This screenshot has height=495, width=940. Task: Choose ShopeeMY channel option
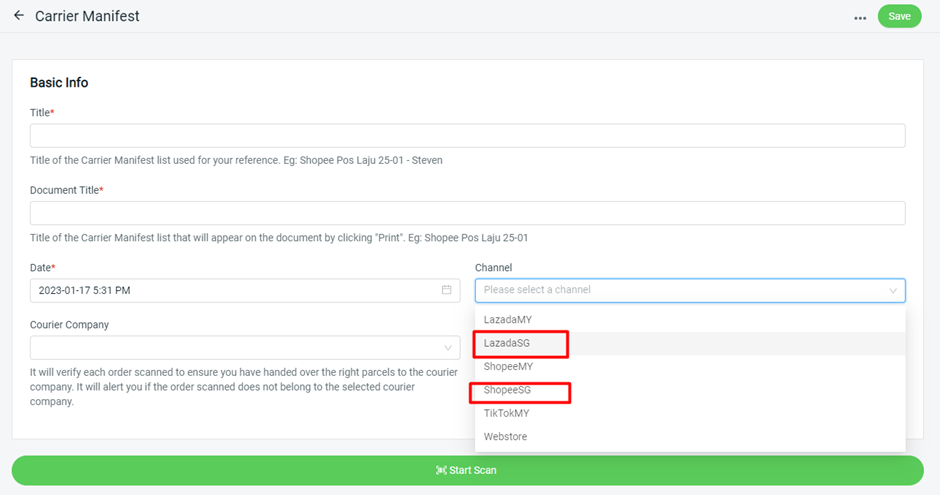(690, 366)
